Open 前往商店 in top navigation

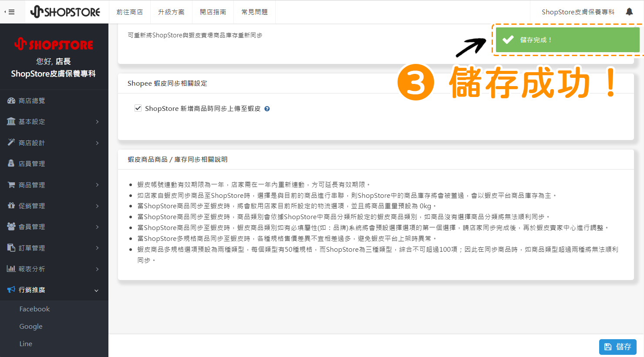(129, 12)
